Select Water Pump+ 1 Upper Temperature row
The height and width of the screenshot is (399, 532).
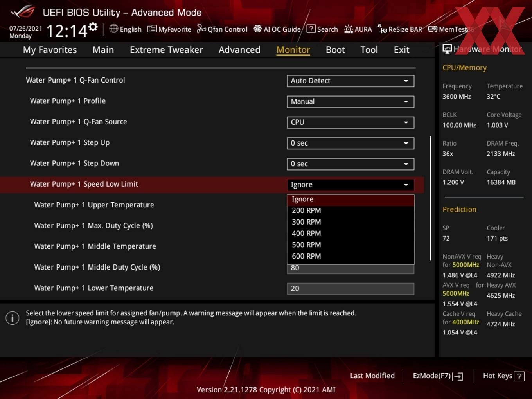click(94, 205)
